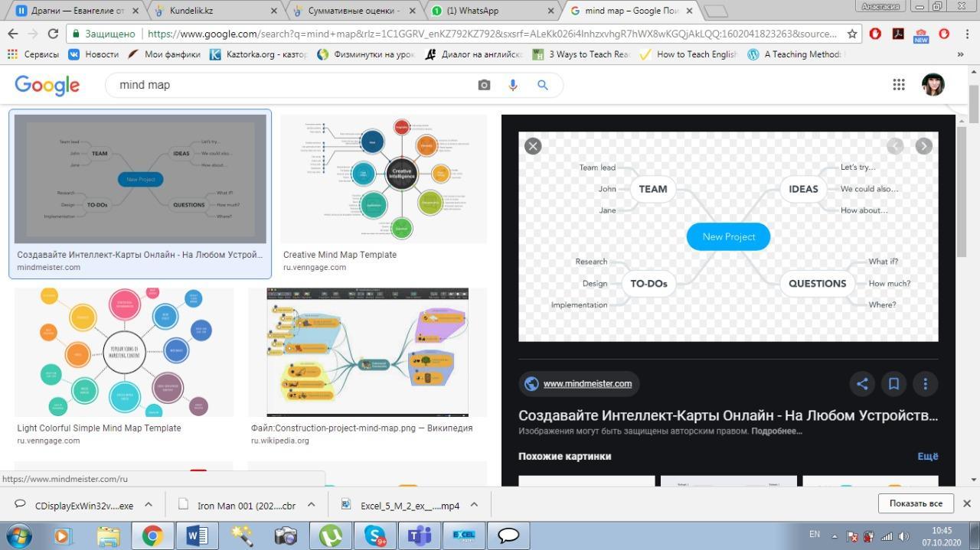
Task: Bookmark this page with star icon
Action: pos(852,34)
